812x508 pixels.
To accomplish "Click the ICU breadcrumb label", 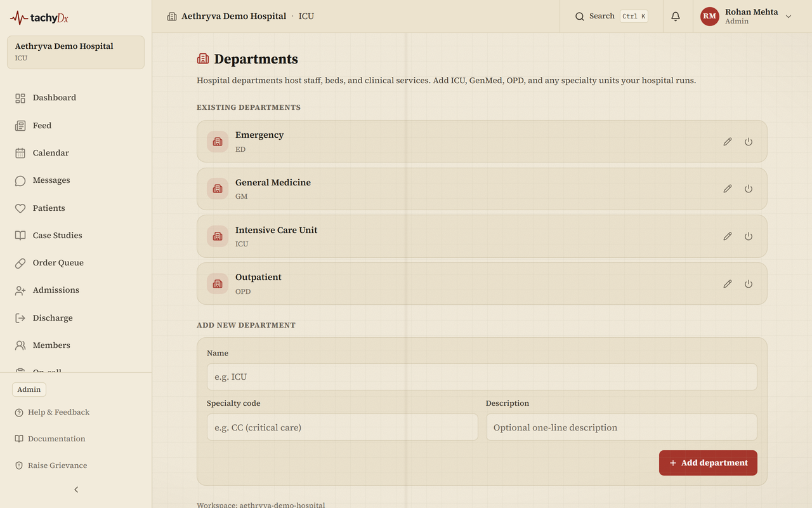I will 306,17.
